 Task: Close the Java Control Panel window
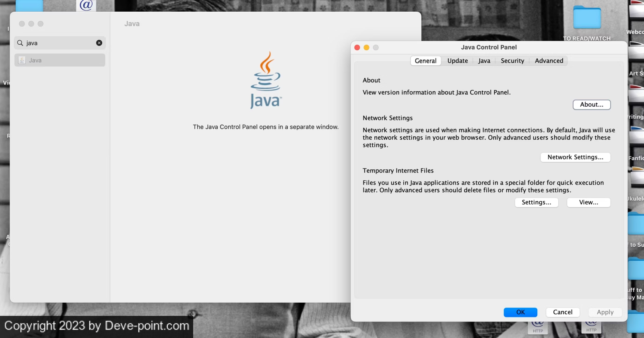click(x=357, y=47)
